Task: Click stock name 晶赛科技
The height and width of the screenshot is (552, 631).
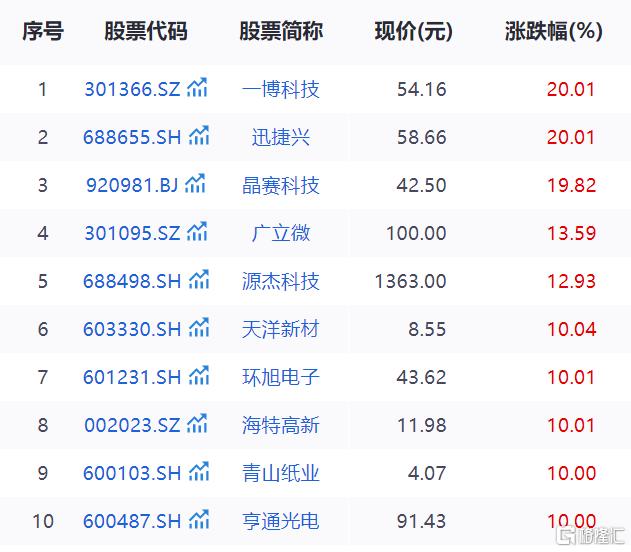Action: pos(281,185)
